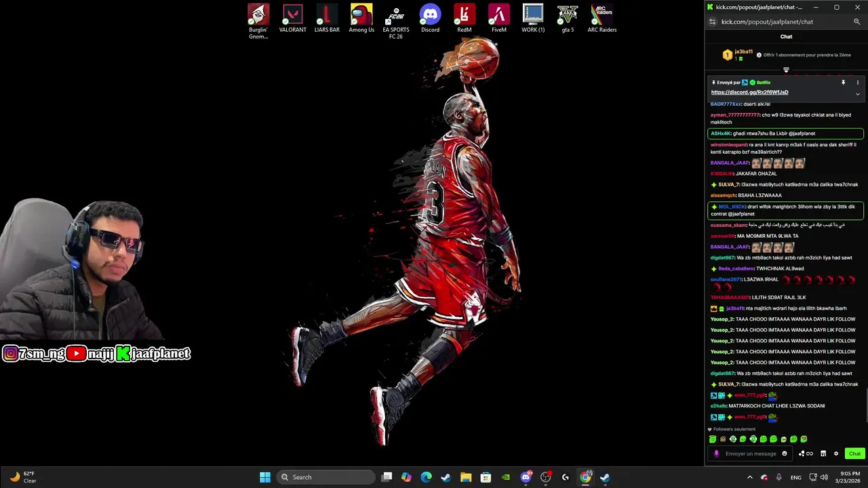
Task: Insert the last quick emote in the row
Action: pyautogui.click(x=804, y=439)
